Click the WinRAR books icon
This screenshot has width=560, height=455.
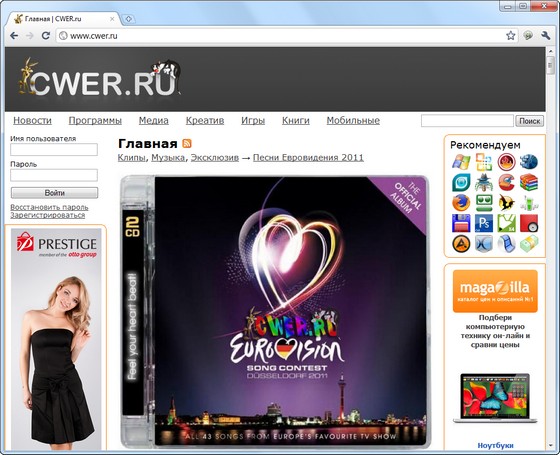click(529, 182)
